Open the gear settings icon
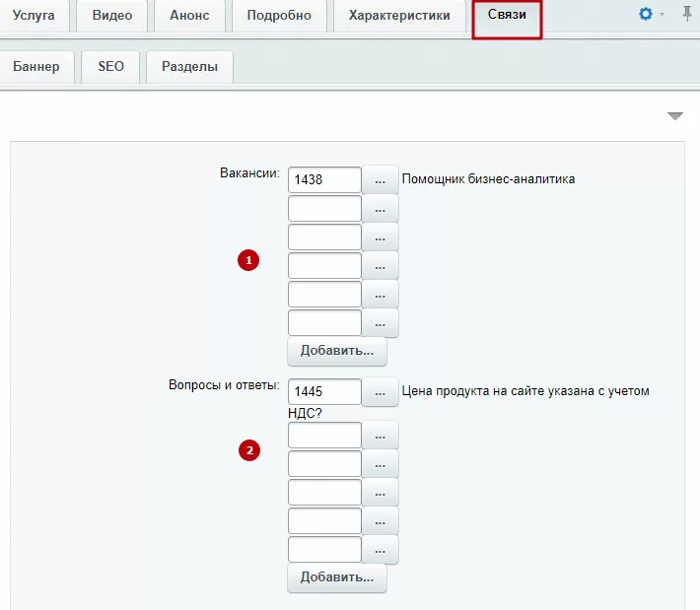Image resolution: width=700 pixels, height=610 pixels. [646, 14]
